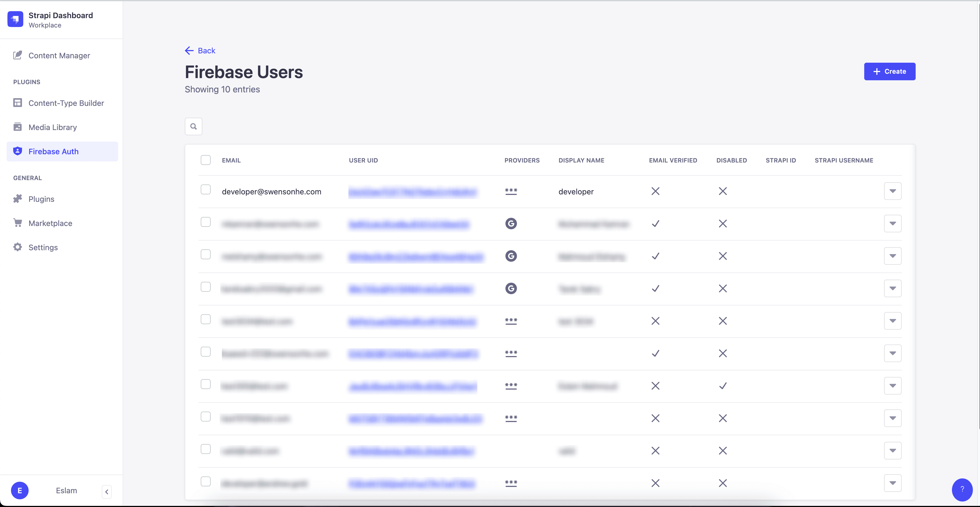980x507 pixels.
Task: Click developer@swensonhe.com email cell
Action: [271, 192]
